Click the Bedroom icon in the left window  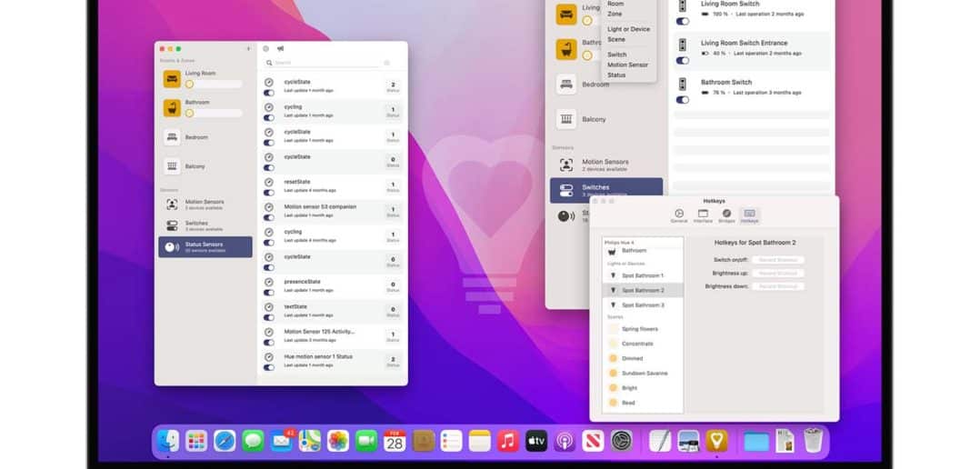click(x=172, y=137)
